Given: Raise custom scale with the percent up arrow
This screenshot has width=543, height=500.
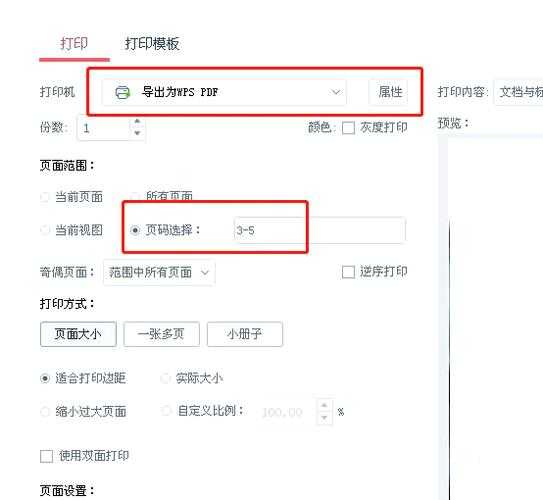Looking at the screenshot, I should coord(324,405).
